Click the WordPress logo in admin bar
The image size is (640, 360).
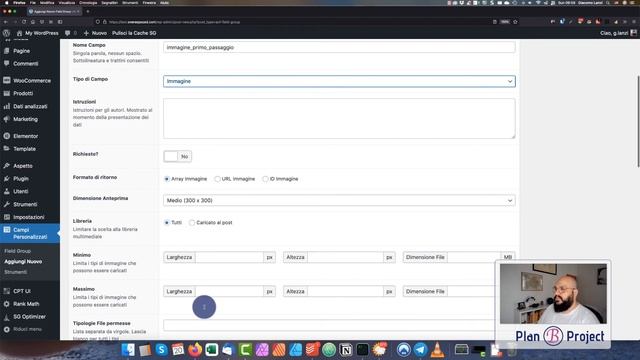point(6,33)
